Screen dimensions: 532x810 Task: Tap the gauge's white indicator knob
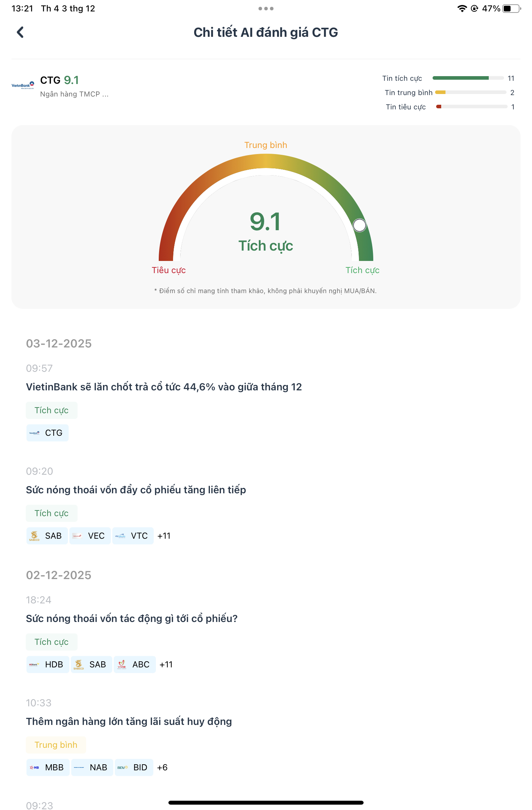pos(359,225)
